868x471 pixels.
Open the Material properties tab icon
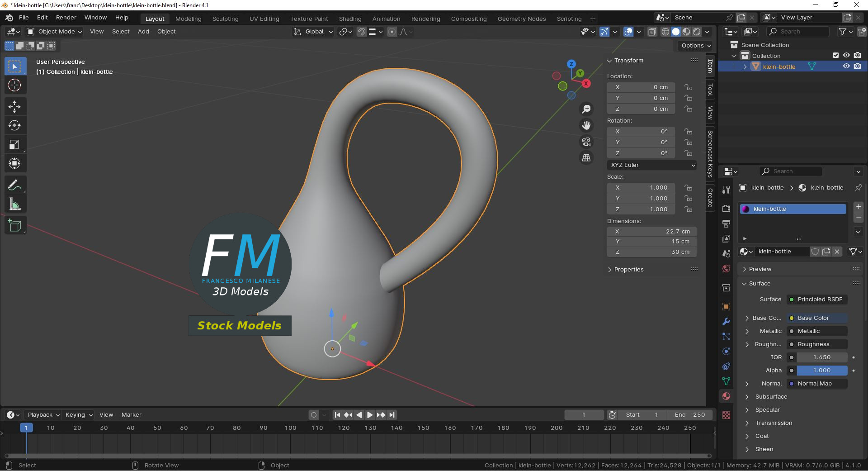(726, 396)
